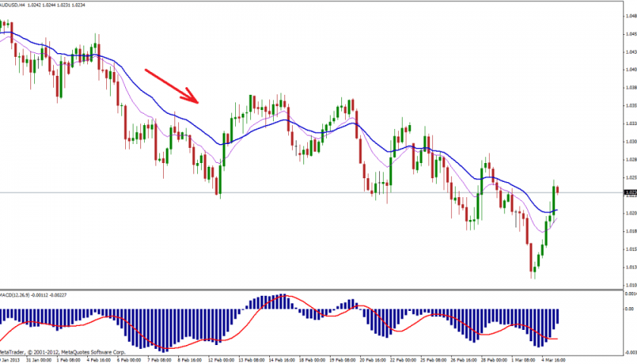Click the MACD(12,26,9) indicator label
Viewport: 637px width, 364px height.
point(21,295)
